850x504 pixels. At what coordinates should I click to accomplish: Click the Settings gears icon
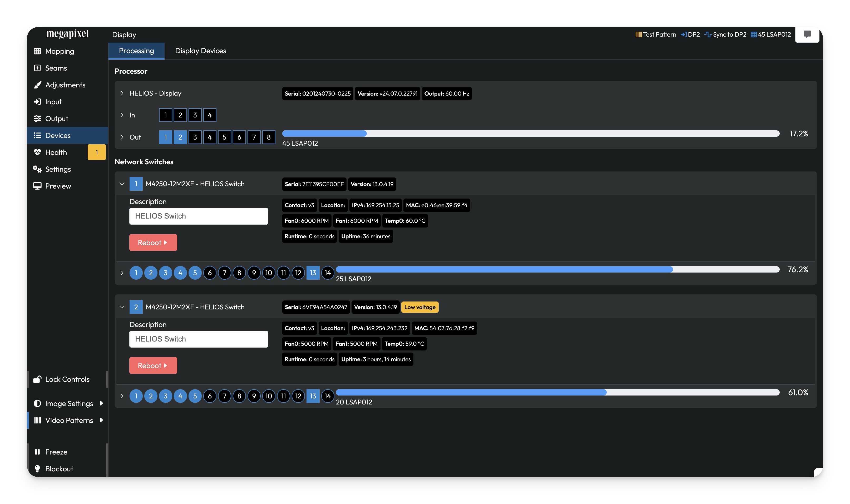pos(37,169)
